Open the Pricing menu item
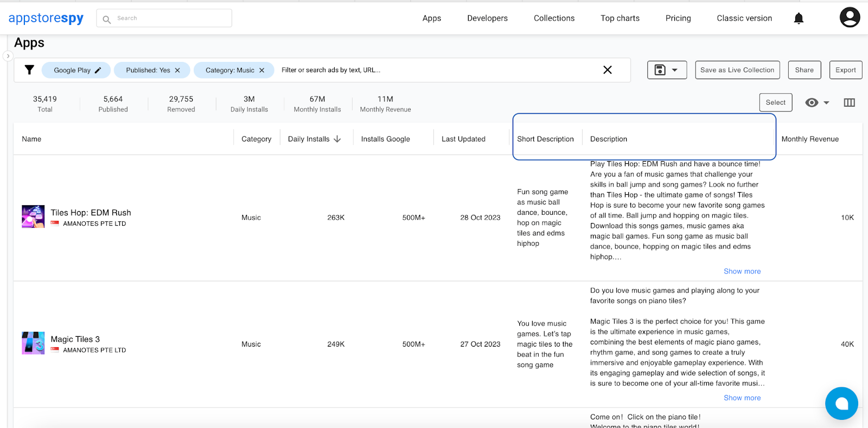 pyautogui.click(x=678, y=18)
